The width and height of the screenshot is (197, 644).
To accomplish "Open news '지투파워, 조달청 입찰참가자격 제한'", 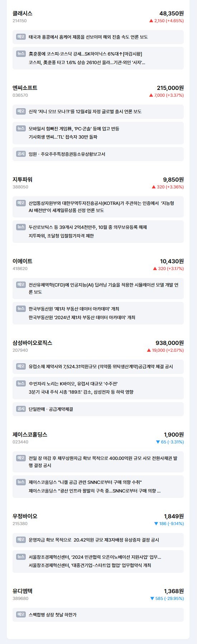I will point(61,236).
